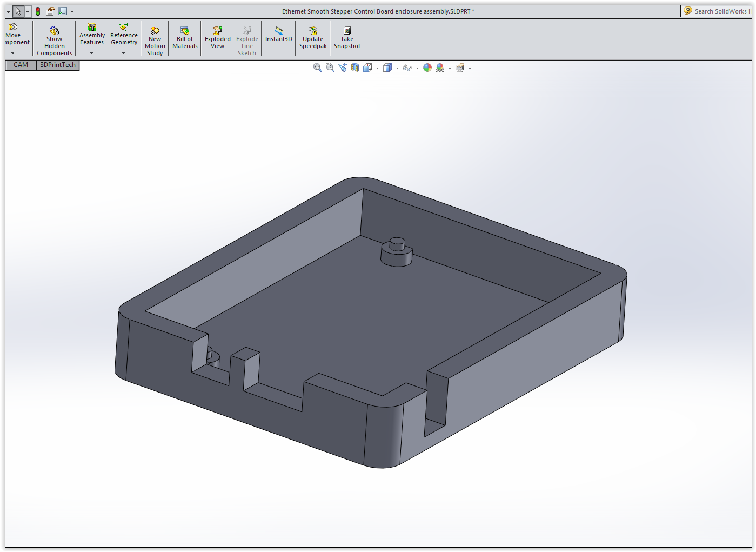Create an Exploded View

click(x=218, y=38)
